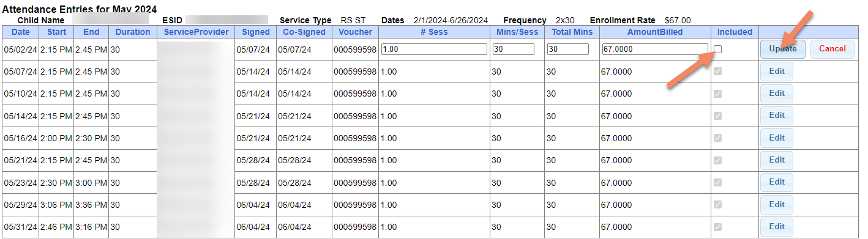Click the 3:16 PM end time cell

click(91, 227)
